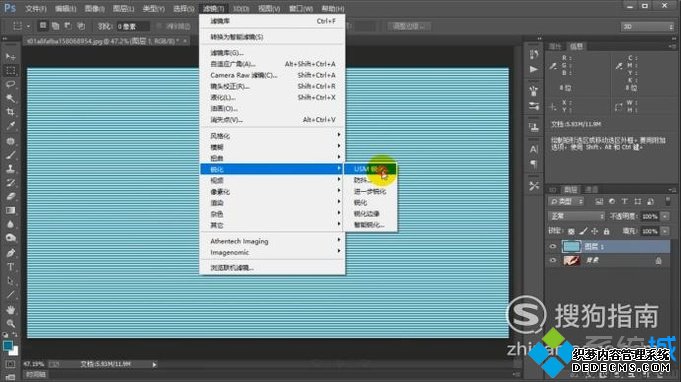Choose 进一步锐化 in sharpen submenu
Screen dimensions: 681x382
coord(370,191)
